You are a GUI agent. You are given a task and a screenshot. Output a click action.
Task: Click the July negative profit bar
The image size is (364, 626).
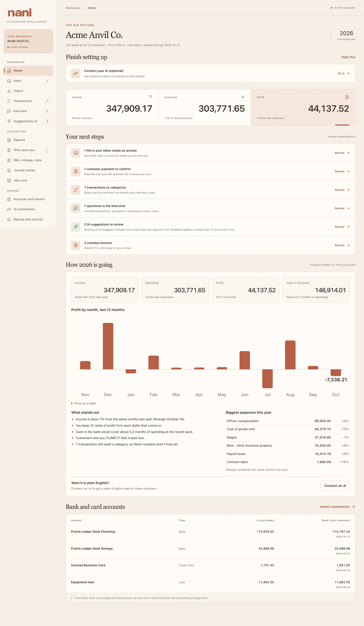point(268,379)
